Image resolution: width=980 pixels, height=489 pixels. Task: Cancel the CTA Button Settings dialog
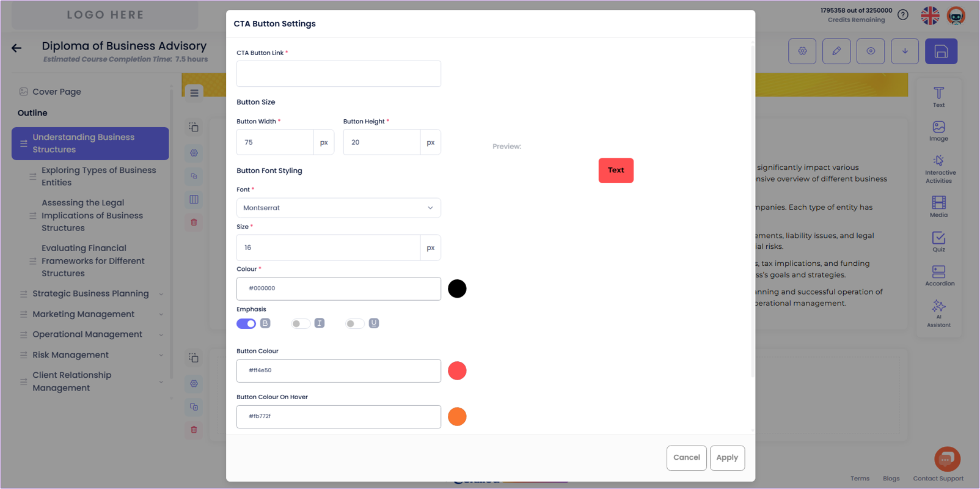[686, 458]
